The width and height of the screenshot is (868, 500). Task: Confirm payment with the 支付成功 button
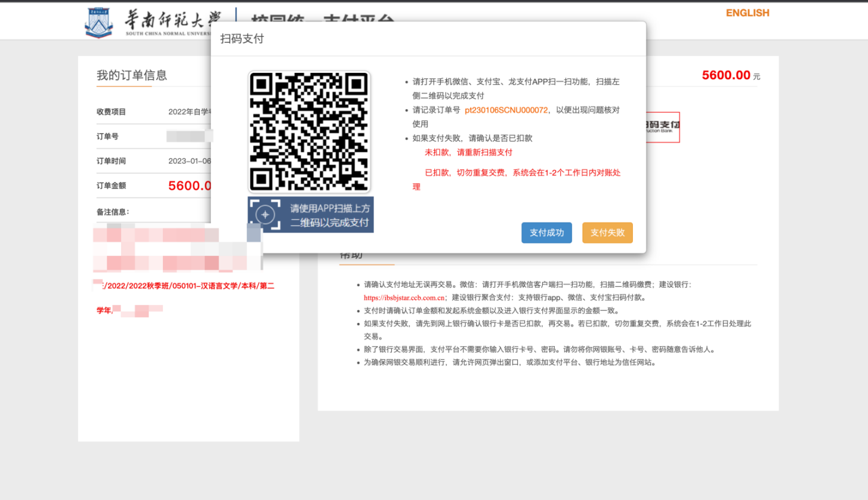546,233
